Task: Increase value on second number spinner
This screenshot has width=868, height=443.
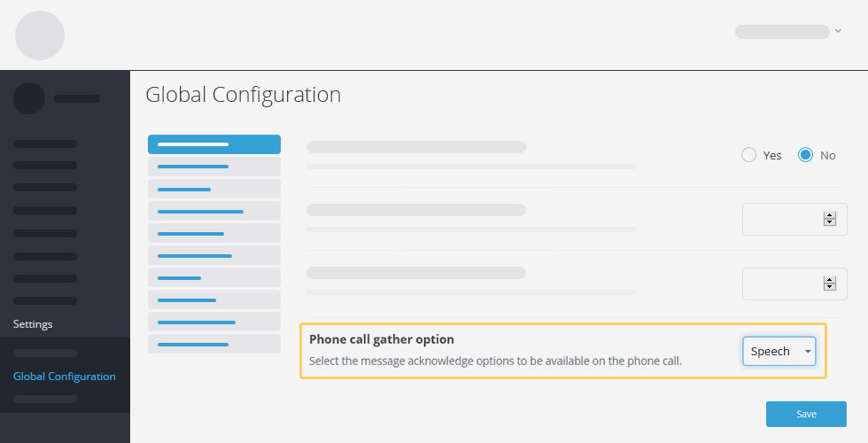Action: [829, 280]
